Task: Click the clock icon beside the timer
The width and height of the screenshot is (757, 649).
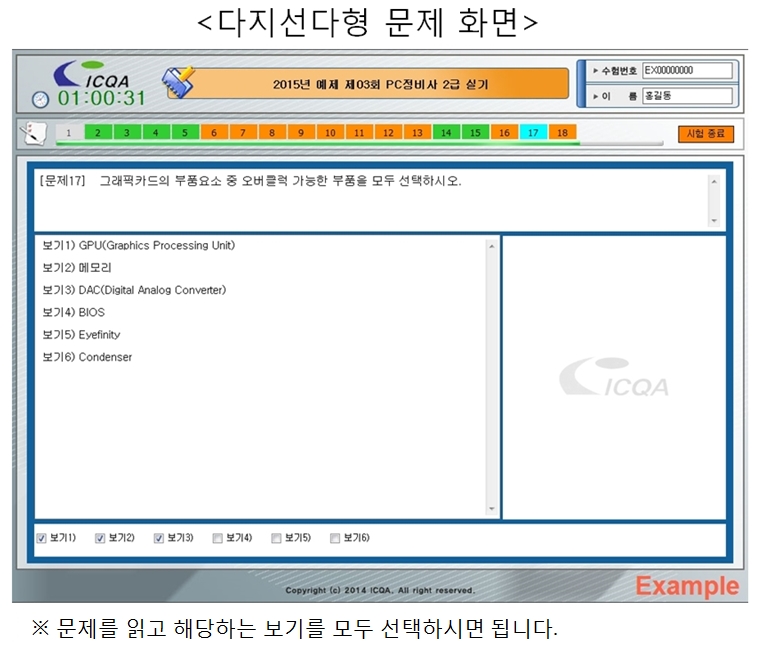Action: click(40, 99)
